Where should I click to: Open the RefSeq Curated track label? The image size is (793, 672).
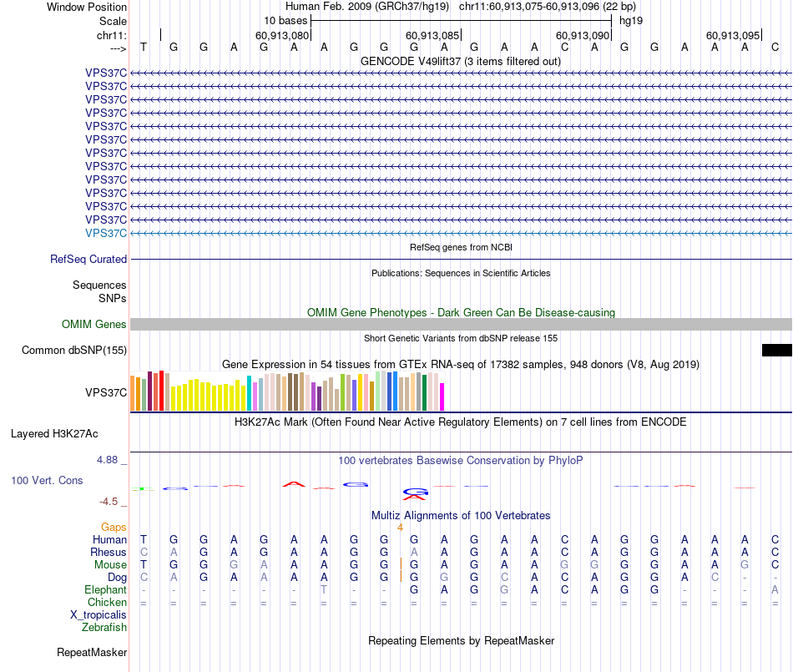pos(88,259)
